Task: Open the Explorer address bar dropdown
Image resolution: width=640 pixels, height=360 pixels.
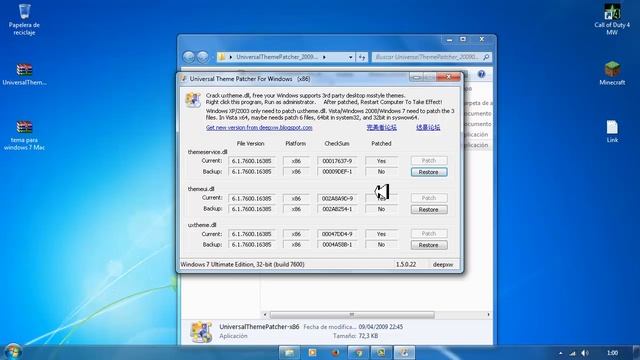Action: [x=351, y=57]
